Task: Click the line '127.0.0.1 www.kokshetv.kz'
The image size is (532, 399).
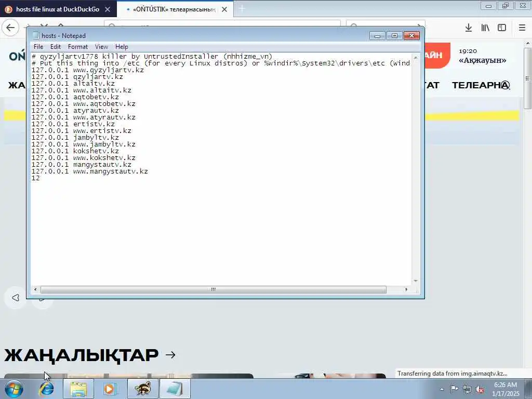Action: click(x=84, y=158)
